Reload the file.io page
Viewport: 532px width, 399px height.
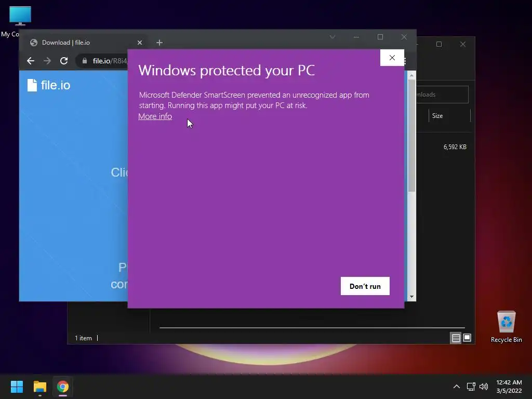tap(64, 61)
